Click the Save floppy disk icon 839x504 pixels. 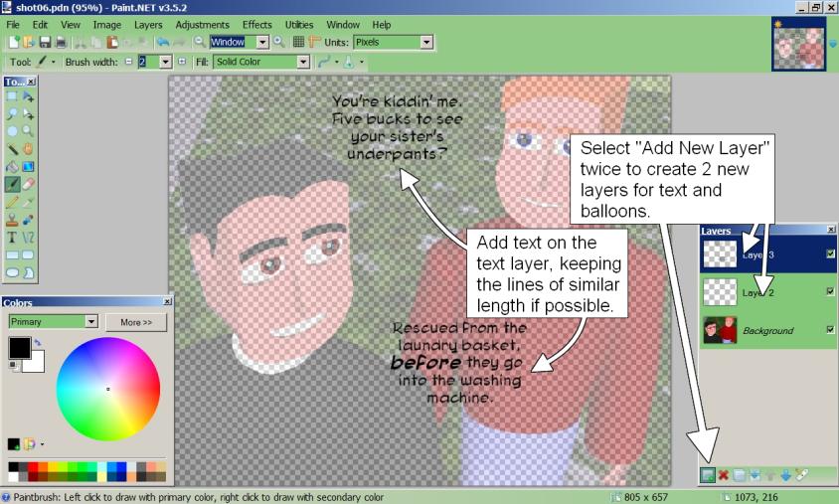pyautogui.click(x=45, y=42)
